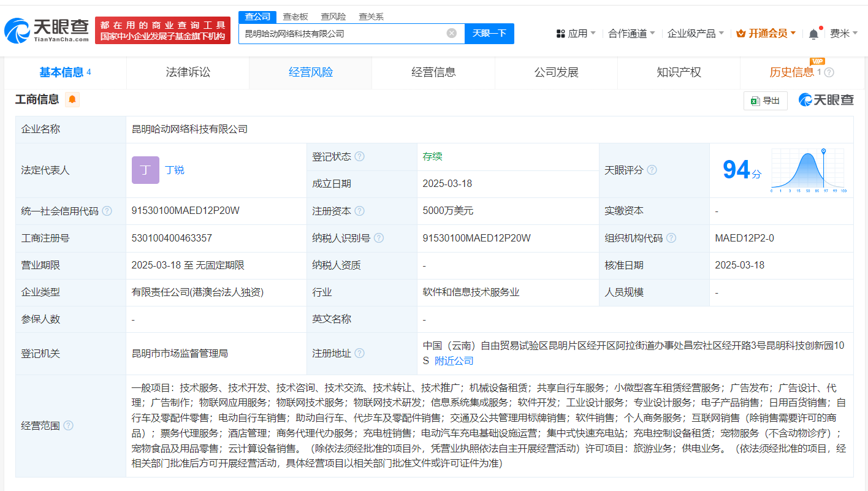The height and width of the screenshot is (491, 868).
Task: Click the help icon next to 登记状态
Action: pyautogui.click(x=360, y=156)
